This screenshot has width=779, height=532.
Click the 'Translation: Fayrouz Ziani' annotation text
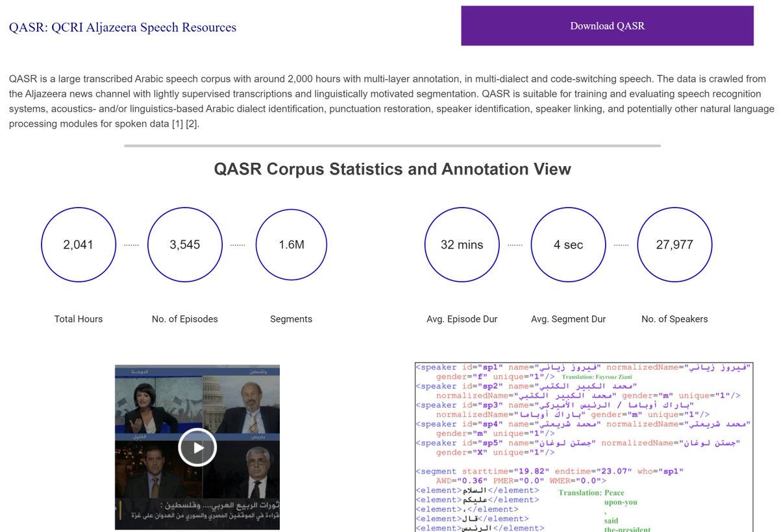click(596, 377)
